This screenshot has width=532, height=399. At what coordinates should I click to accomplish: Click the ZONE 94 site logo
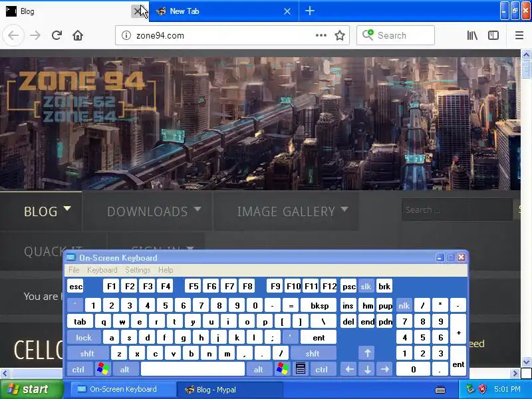(82, 96)
